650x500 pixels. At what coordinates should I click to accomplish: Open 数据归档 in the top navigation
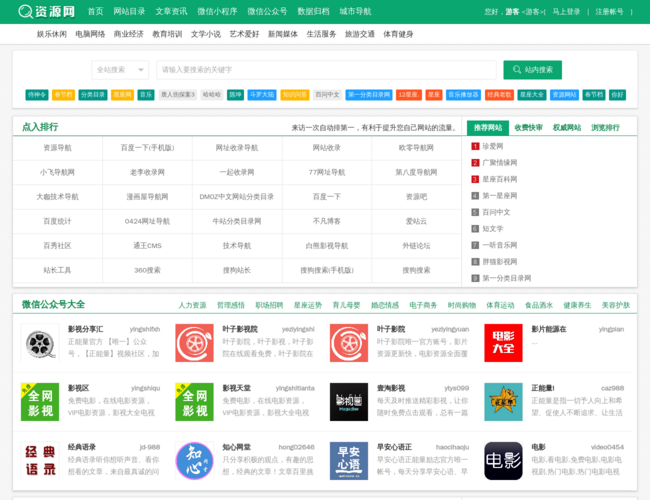click(313, 12)
